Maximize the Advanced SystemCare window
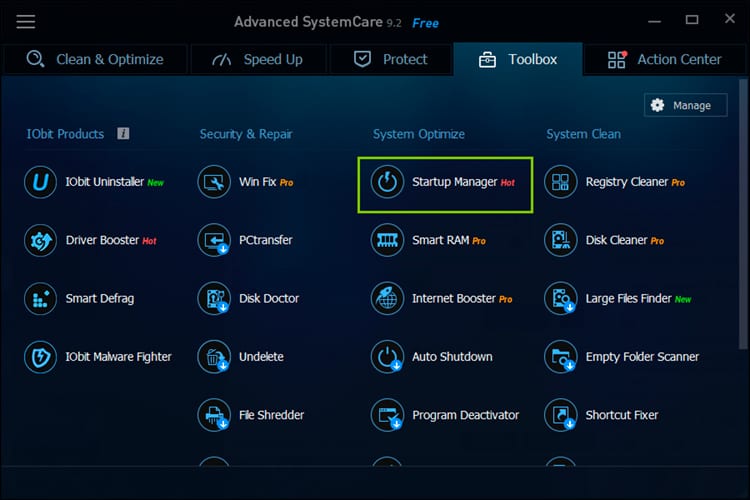 [692, 20]
